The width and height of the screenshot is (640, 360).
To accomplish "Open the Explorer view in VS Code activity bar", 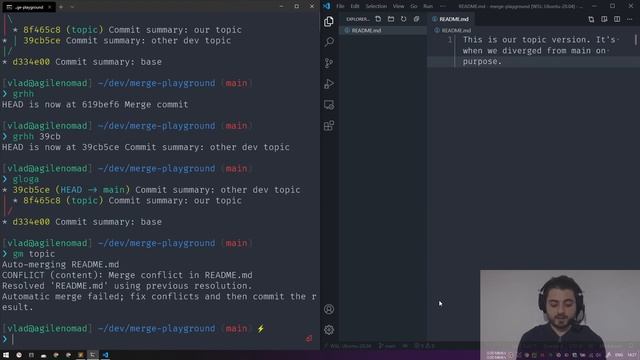I will pos(329,21).
